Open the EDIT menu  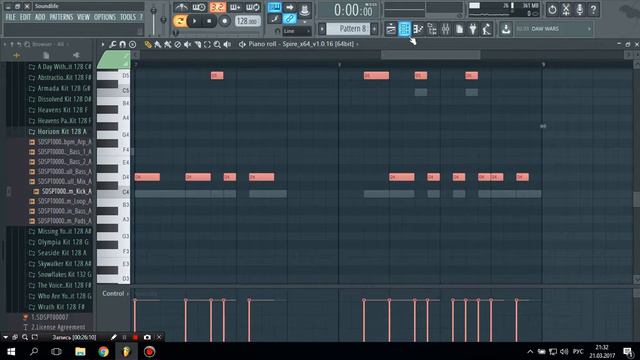click(x=25, y=17)
